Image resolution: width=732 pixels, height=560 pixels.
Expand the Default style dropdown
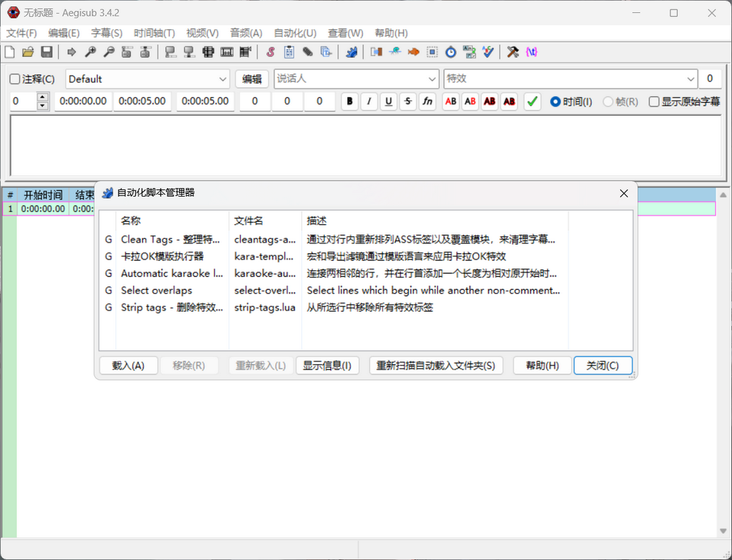(x=223, y=79)
